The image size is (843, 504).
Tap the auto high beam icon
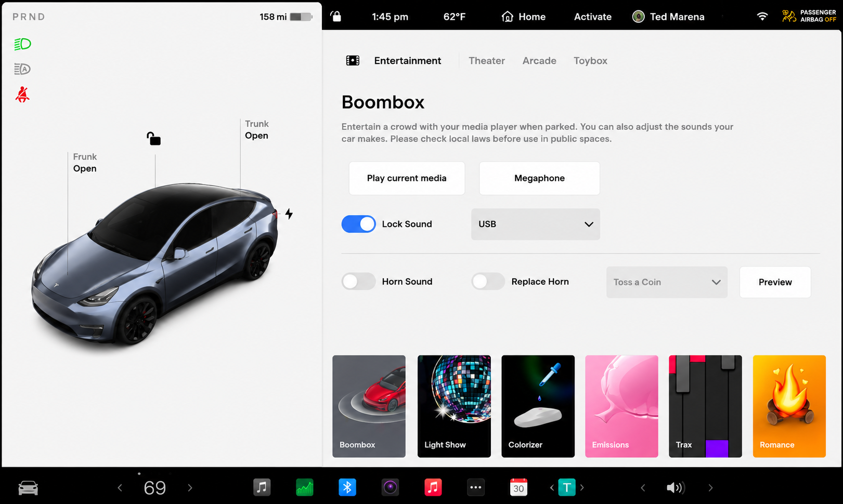[22, 69]
